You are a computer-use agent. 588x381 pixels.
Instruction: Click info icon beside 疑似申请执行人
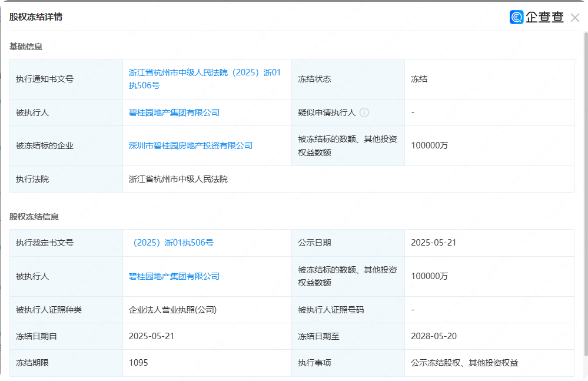(364, 112)
